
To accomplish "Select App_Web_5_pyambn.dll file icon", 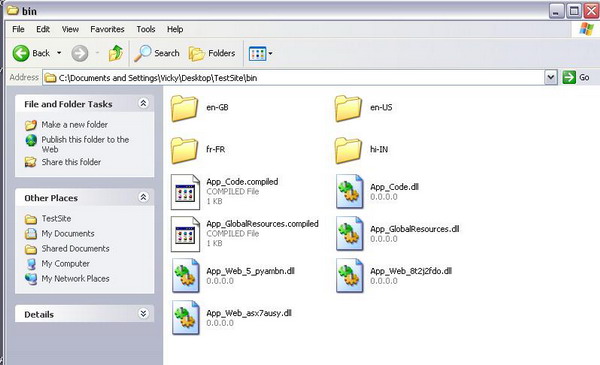I will tap(186, 276).
